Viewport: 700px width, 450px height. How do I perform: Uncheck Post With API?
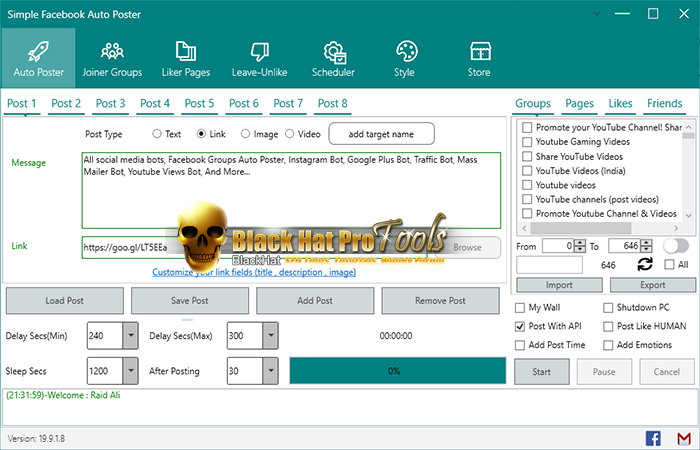pyautogui.click(x=520, y=326)
